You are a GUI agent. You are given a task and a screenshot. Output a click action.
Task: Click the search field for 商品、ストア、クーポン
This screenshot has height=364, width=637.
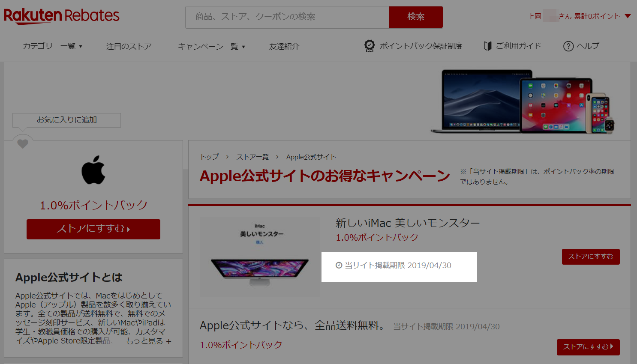[x=287, y=17]
